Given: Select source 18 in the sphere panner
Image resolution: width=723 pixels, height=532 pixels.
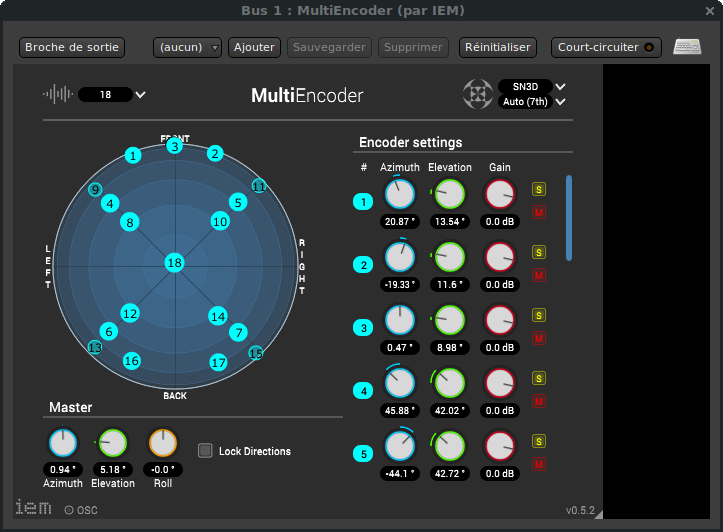Looking at the screenshot, I should point(175,263).
